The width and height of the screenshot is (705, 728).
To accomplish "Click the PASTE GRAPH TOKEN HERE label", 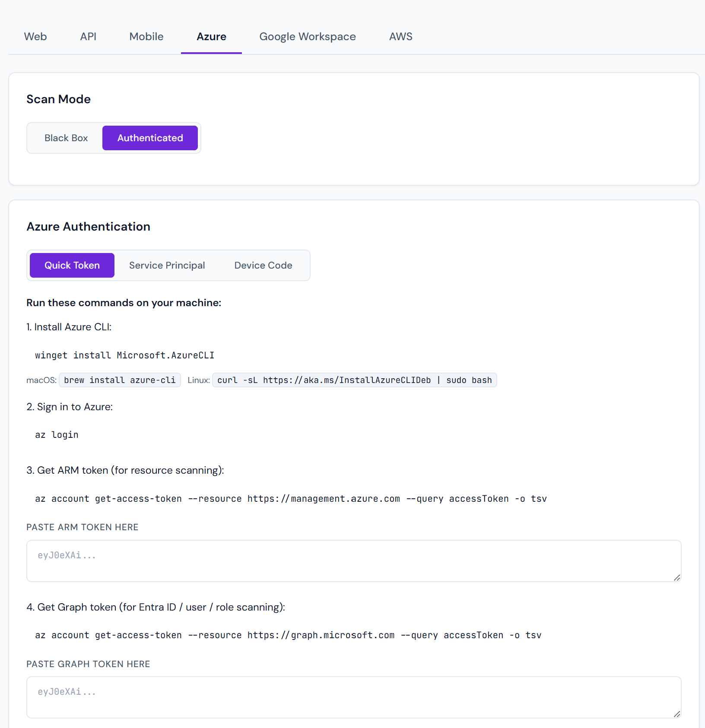I will [x=88, y=664].
